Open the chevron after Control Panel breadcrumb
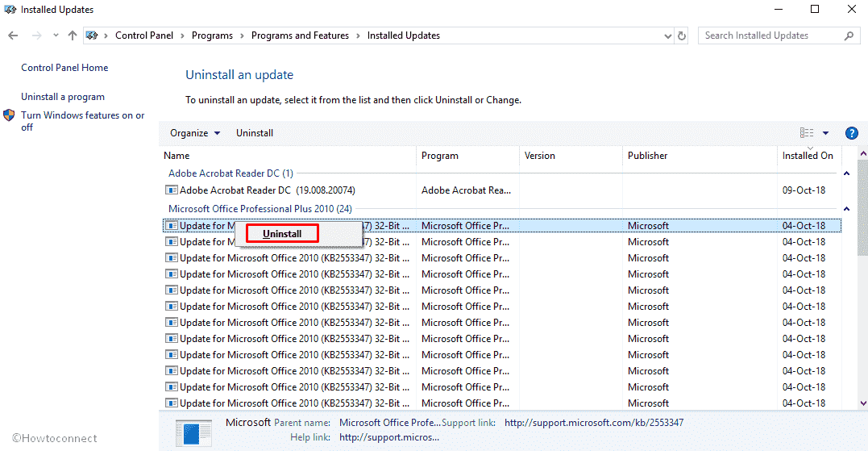 pyautogui.click(x=183, y=35)
